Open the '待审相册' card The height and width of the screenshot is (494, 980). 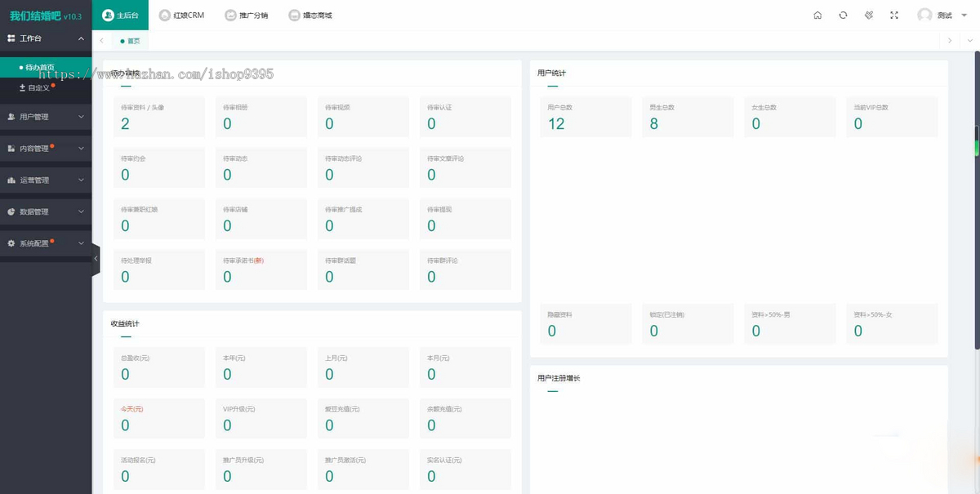pyautogui.click(x=261, y=117)
